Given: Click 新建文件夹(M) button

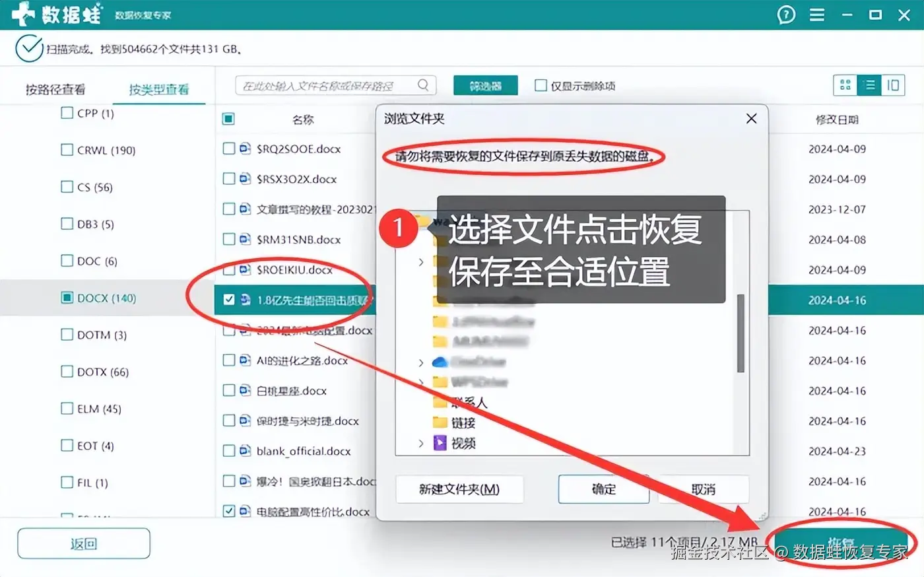Looking at the screenshot, I should tap(459, 489).
